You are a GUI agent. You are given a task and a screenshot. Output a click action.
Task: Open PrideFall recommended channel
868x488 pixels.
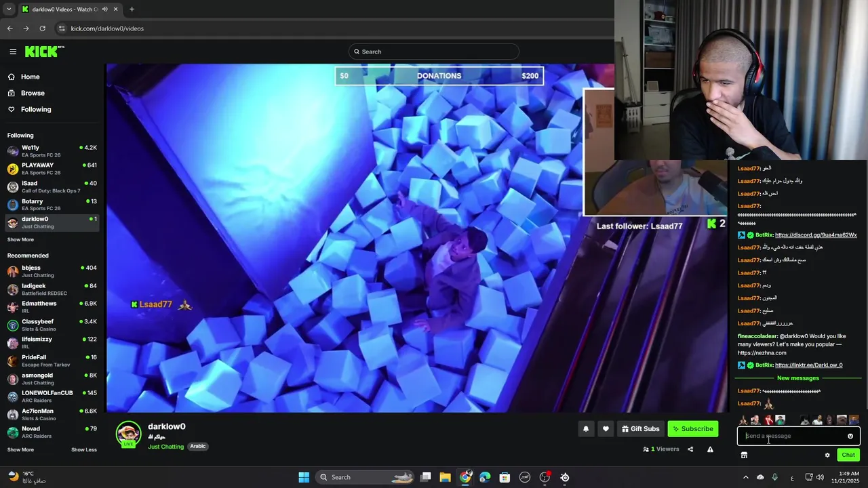coord(52,361)
